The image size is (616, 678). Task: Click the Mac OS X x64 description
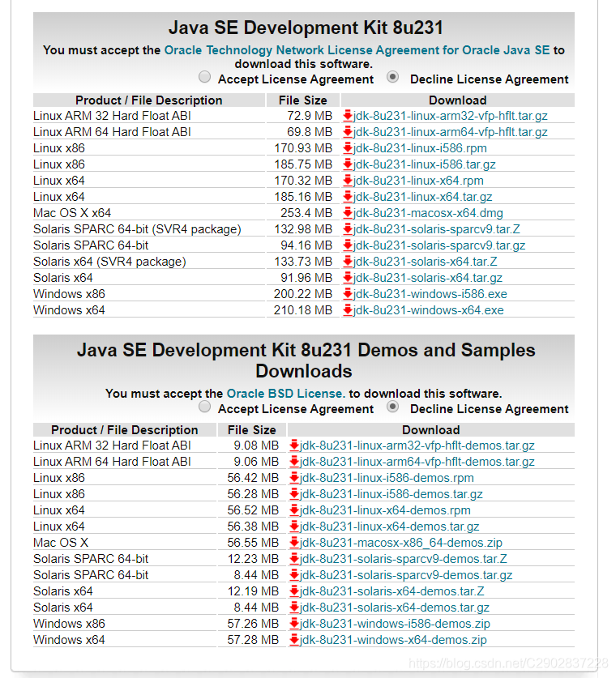point(72,213)
